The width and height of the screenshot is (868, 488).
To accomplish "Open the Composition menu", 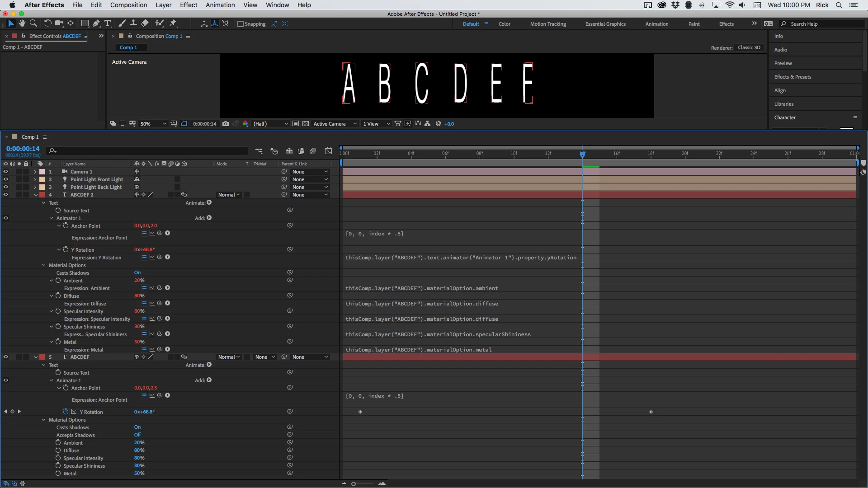I will [128, 5].
